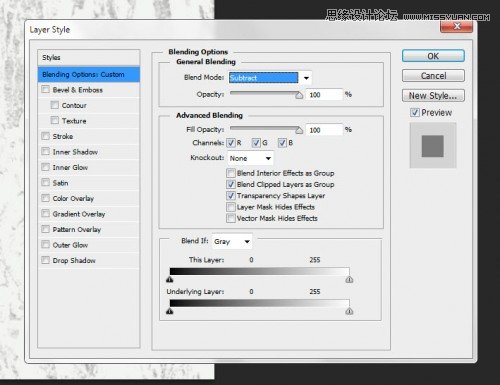This screenshot has width=500, height=385.
Task: Check Blend Interior Effects as Group
Action: pos(231,173)
